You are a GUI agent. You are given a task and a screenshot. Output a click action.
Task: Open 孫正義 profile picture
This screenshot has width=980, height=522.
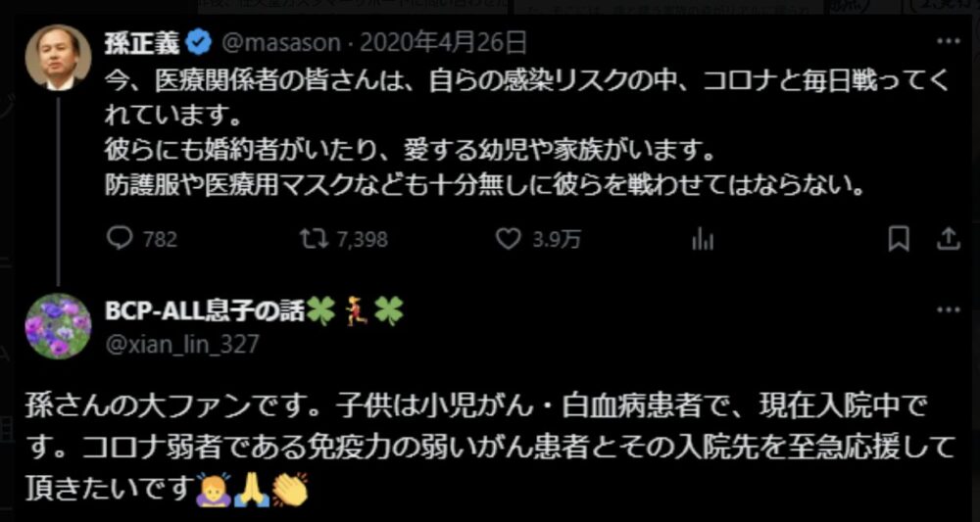coord(59,59)
